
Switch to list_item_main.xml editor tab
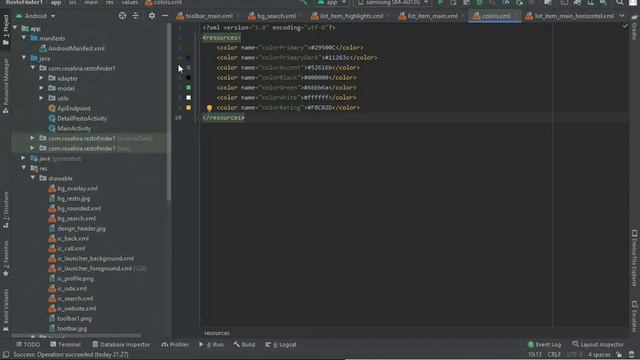pos(432,16)
